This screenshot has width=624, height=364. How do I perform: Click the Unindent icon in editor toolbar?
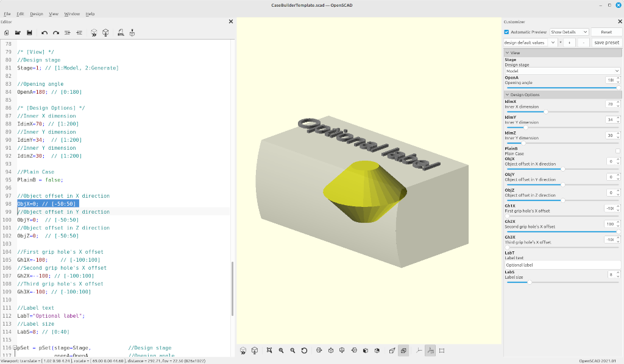pyautogui.click(x=67, y=33)
